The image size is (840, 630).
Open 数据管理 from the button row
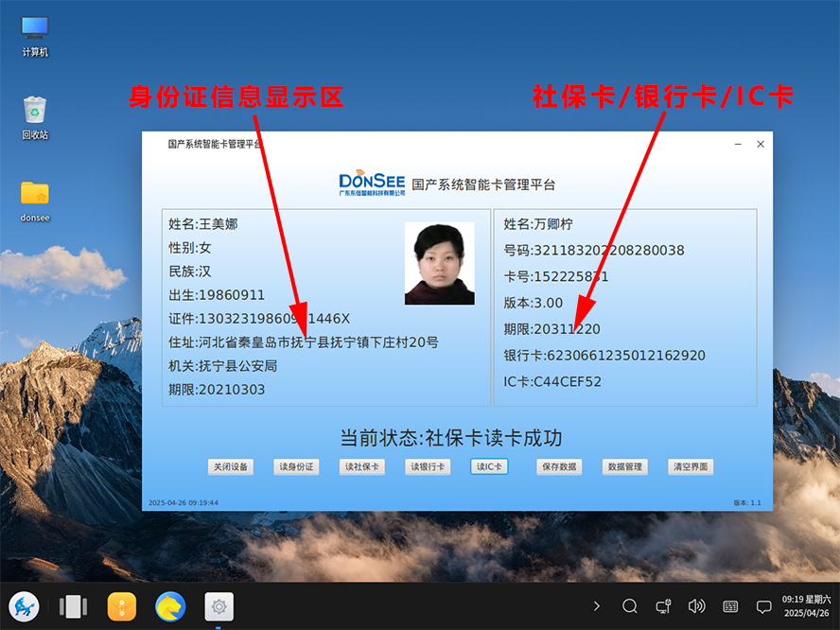point(624,466)
